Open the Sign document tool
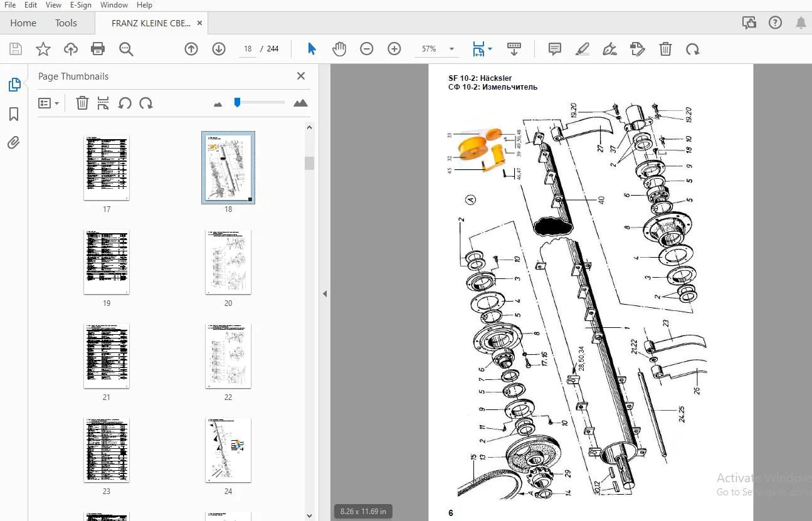This screenshot has width=812, height=521. point(609,49)
